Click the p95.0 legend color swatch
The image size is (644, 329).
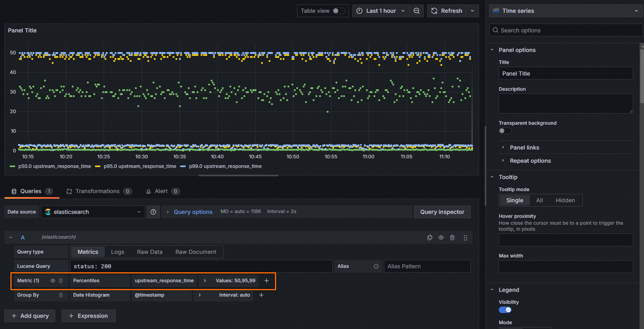click(x=98, y=166)
